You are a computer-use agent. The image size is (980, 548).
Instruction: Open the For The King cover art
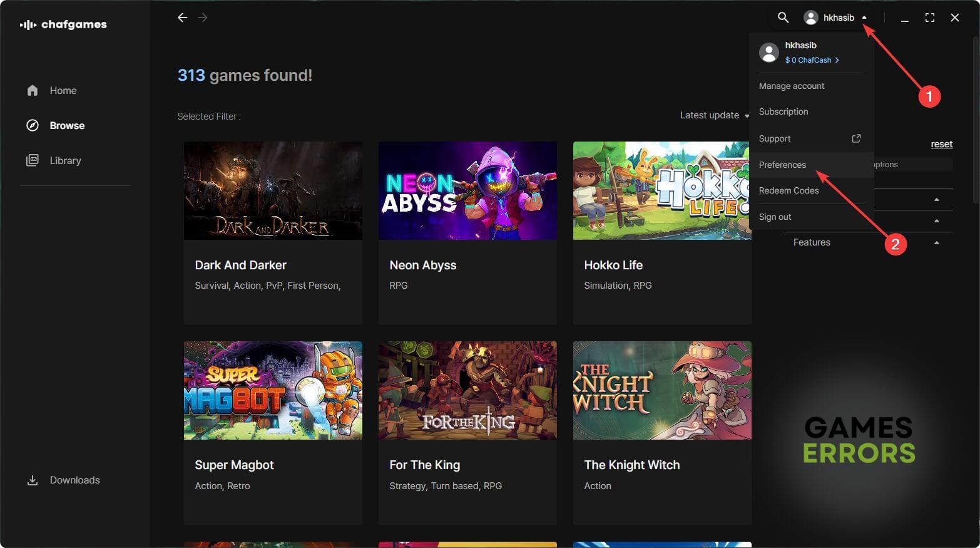tap(467, 390)
